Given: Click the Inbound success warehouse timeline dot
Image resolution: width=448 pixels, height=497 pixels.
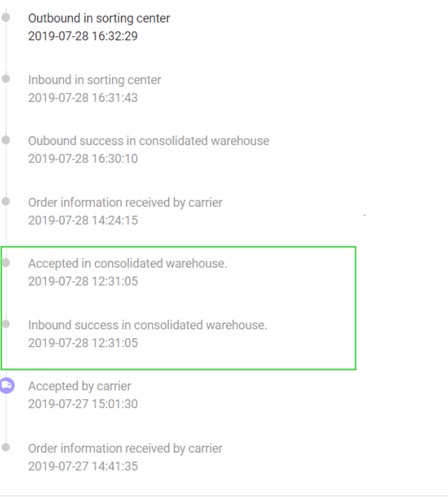Looking at the screenshot, I should (6, 323).
